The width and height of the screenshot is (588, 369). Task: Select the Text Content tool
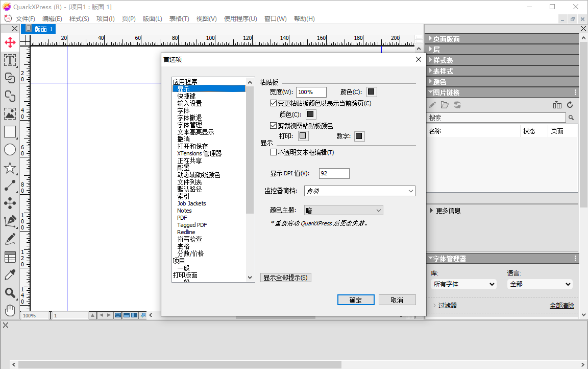tap(10, 60)
